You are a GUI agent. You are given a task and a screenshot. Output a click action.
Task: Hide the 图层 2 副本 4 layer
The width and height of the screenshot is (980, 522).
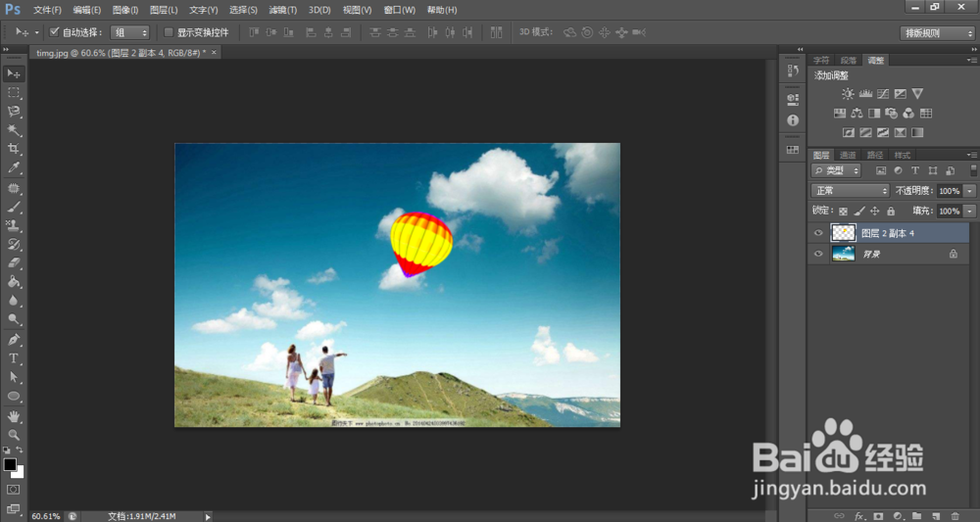818,233
